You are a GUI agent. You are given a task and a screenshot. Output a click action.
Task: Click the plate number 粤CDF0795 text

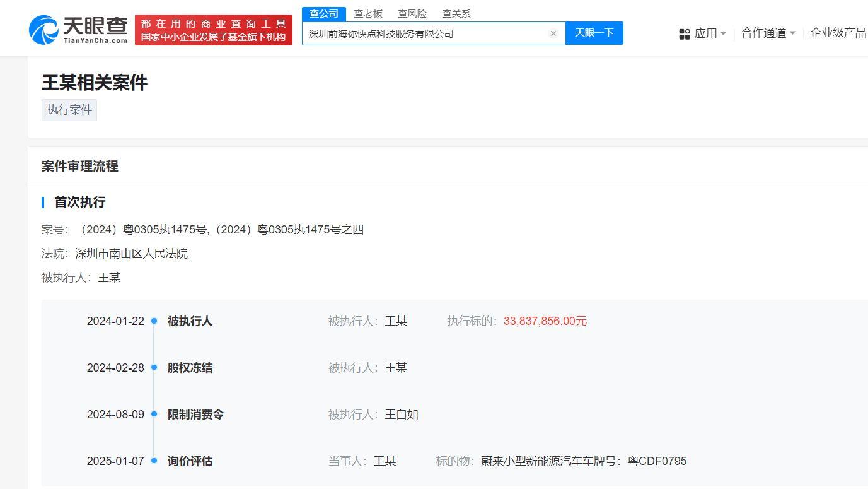tap(657, 461)
